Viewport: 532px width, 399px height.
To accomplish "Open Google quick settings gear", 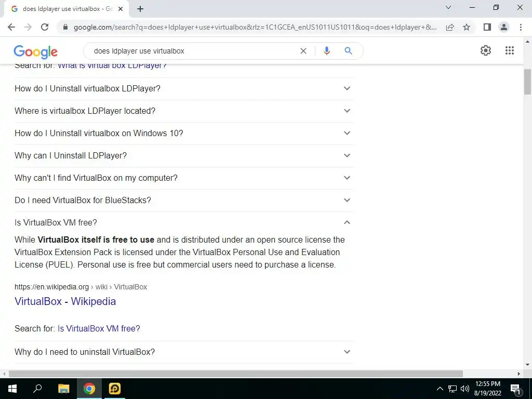I will (486, 50).
